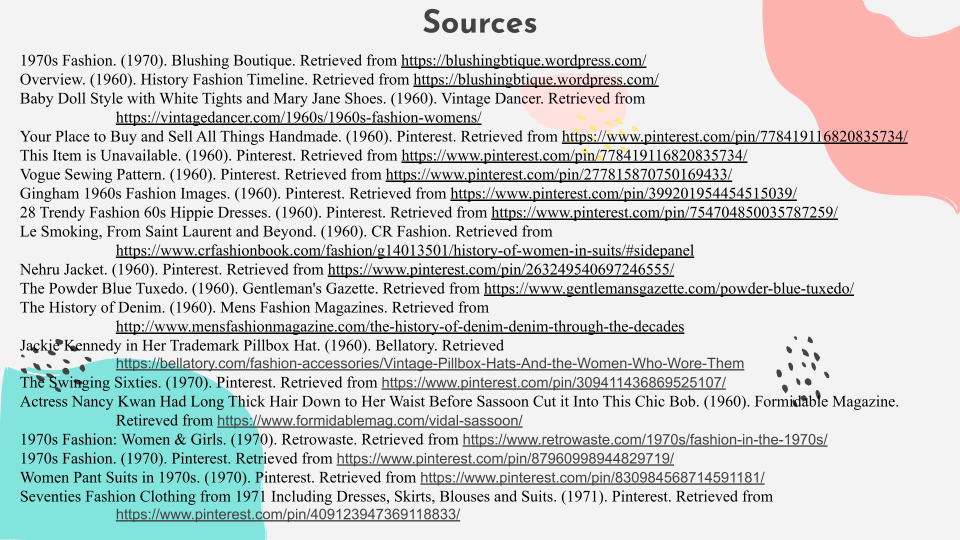960x540 pixels.
Task: Click the text "1970s Fashion: Women & Girls. (1970). Retrowaste."
Action: tap(189, 440)
